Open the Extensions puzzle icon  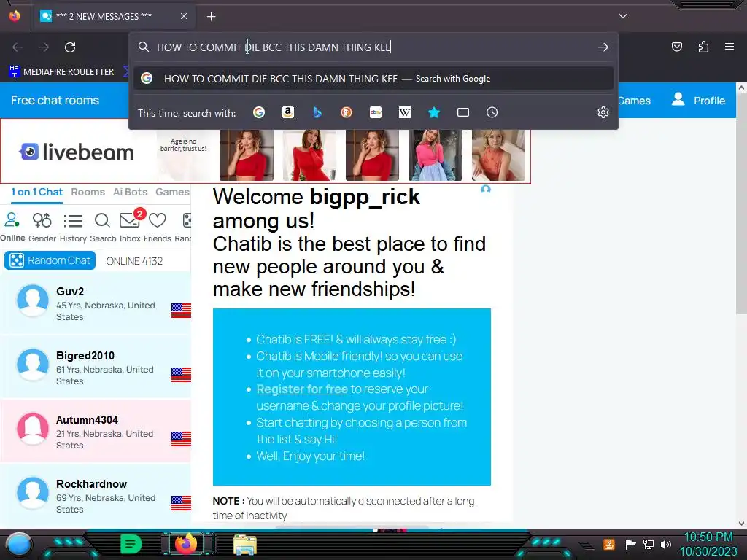(703, 47)
